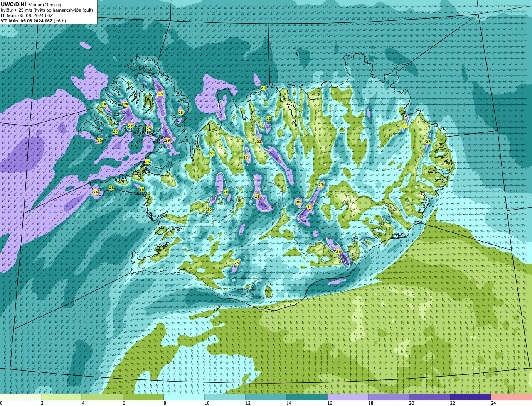Click the yellow gust marker labeled 34
The width and height of the screenshot is (532, 406).
(338, 252)
